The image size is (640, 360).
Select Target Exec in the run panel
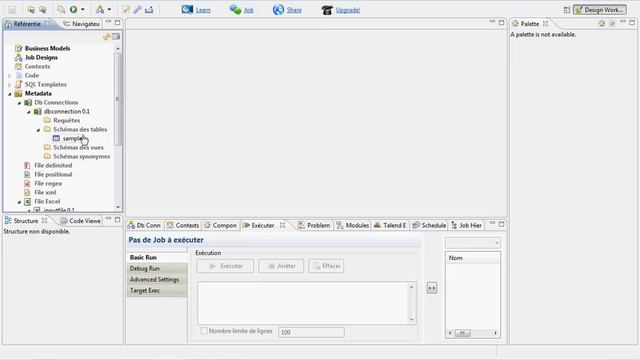pos(157,291)
